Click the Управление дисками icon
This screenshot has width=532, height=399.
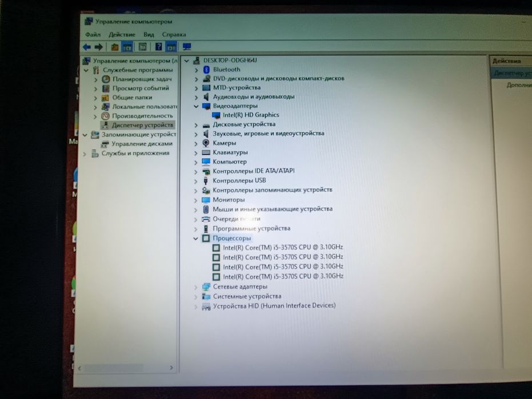pyautogui.click(x=105, y=144)
